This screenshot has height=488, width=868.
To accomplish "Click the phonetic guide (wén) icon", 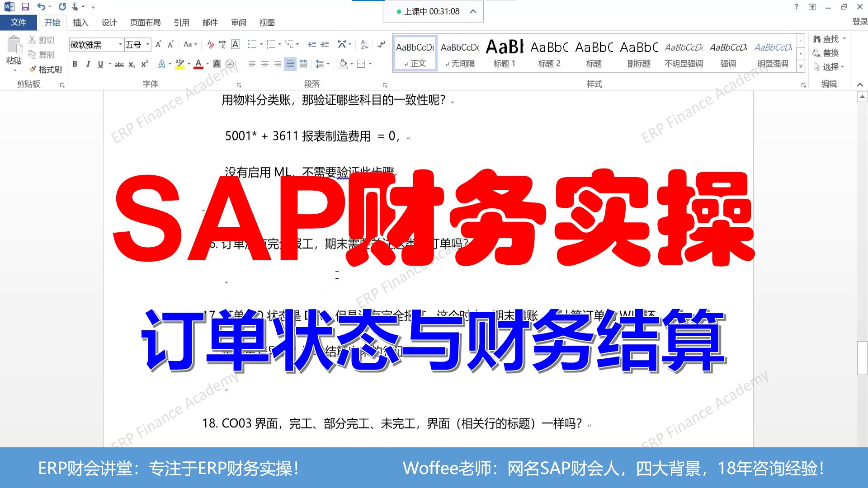I will pyautogui.click(x=223, y=44).
